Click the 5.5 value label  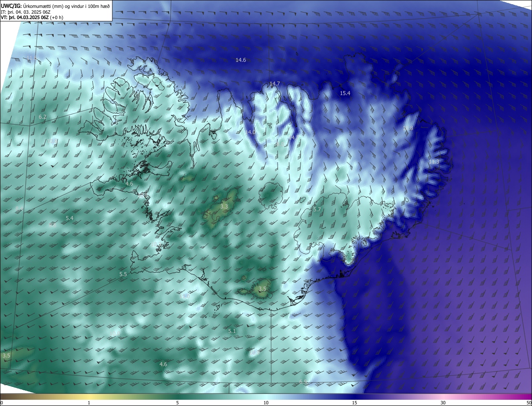pos(123,274)
